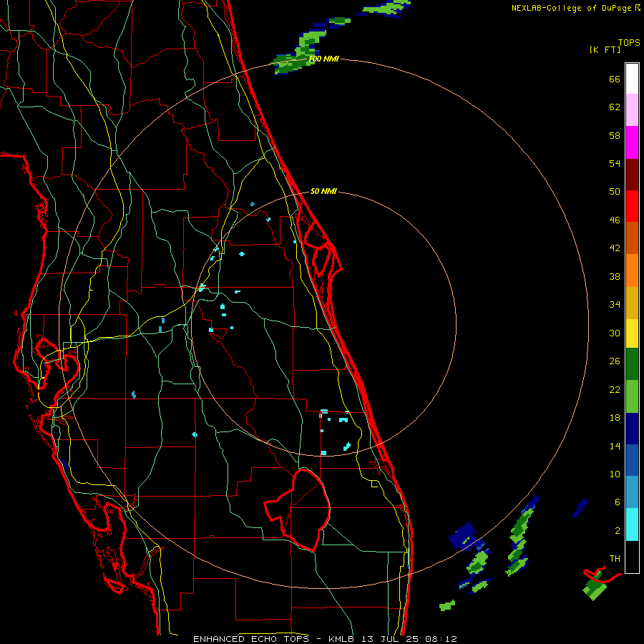Click the 'NEXLAB-College of DuPage' credit text
The width and height of the screenshot is (644, 644).
[x=571, y=8]
